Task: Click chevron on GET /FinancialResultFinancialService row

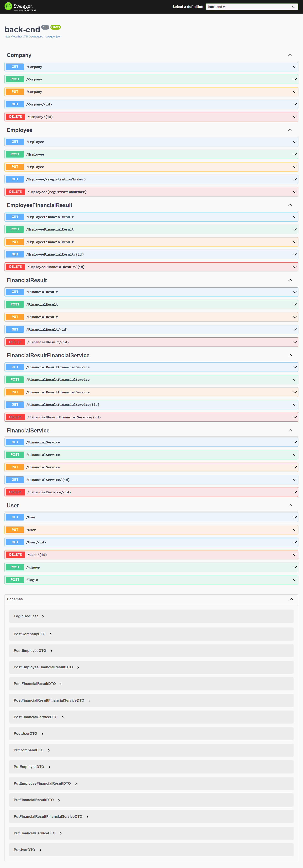Action: click(295, 367)
